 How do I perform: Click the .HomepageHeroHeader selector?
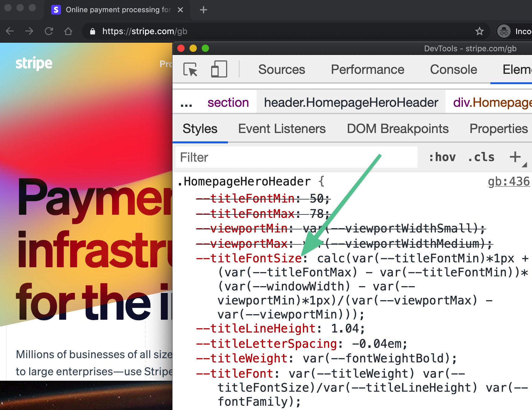coord(244,182)
